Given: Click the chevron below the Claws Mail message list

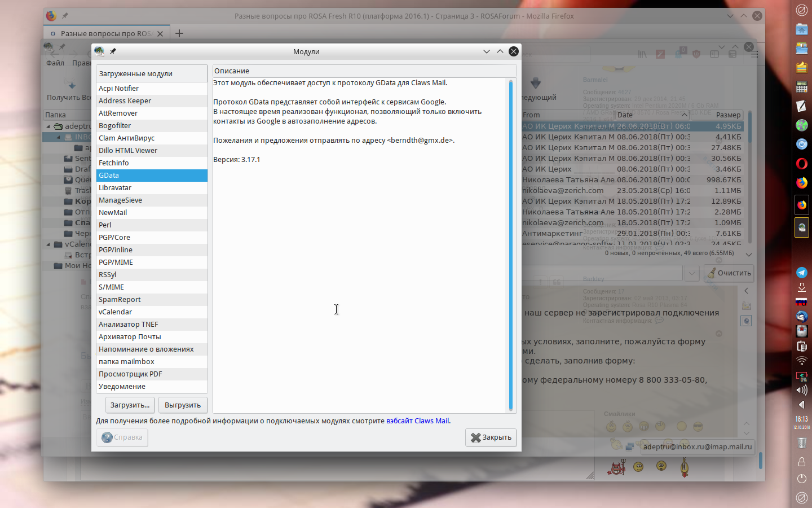Looking at the screenshot, I should click(749, 255).
